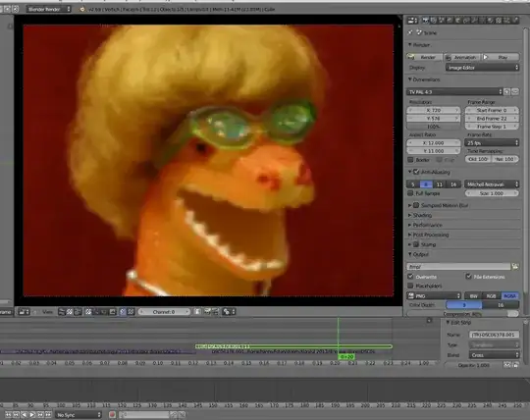
Task: Select 16 anti-aliasing samples
Action: (453, 184)
